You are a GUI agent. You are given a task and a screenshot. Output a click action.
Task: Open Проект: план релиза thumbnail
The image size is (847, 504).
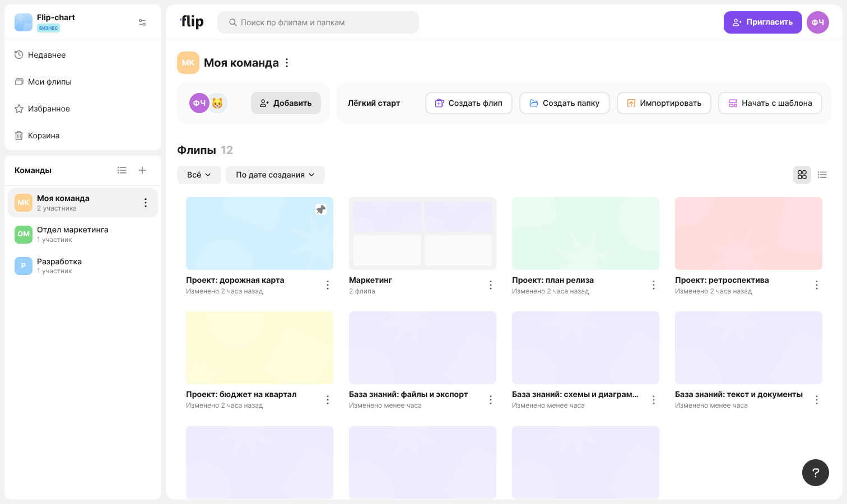[x=585, y=234]
